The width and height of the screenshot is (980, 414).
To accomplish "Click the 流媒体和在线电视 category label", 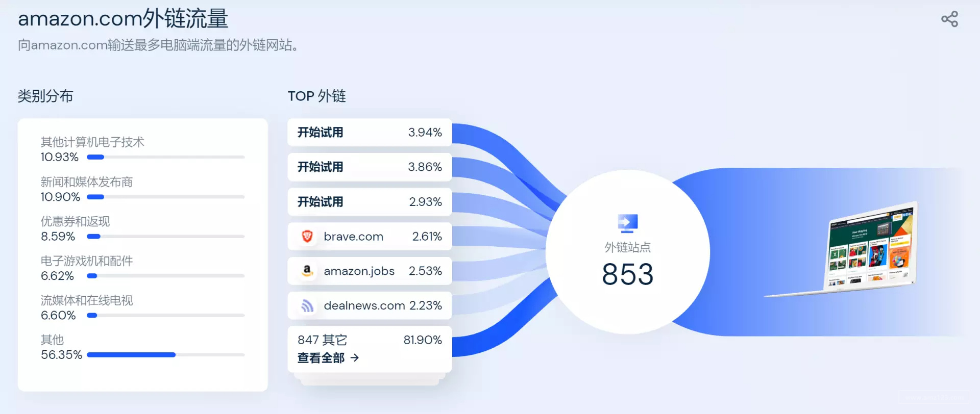I will tap(87, 300).
